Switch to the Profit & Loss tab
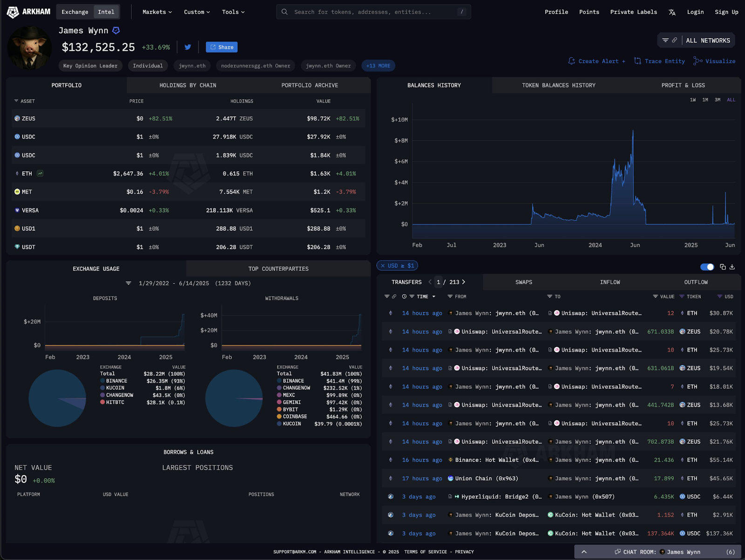Viewport: 745px width, 560px height. point(683,85)
